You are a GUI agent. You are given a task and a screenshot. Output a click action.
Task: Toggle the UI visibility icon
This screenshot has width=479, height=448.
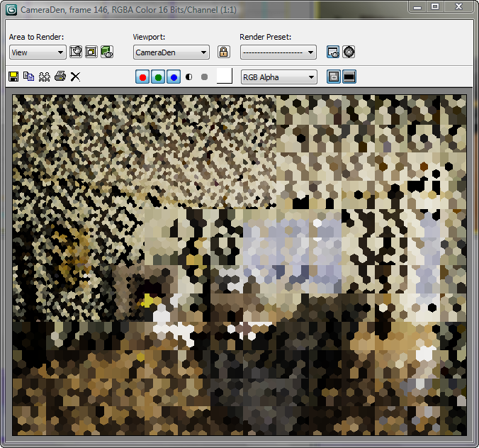[x=349, y=77]
